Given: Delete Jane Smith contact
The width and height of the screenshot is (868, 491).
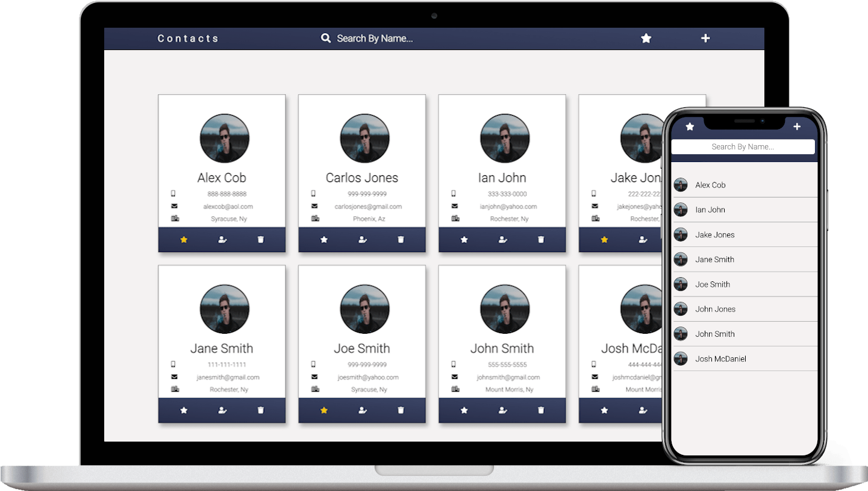Looking at the screenshot, I should [x=261, y=410].
